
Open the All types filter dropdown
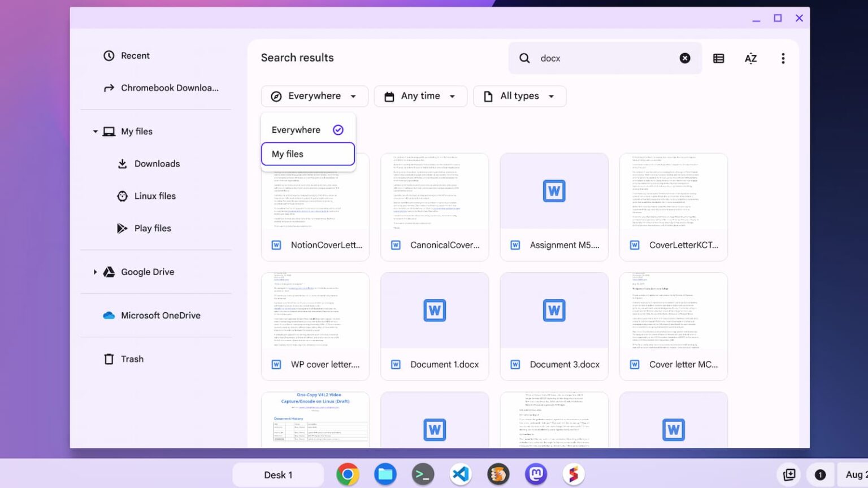pyautogui.click(x=519, y=96)
